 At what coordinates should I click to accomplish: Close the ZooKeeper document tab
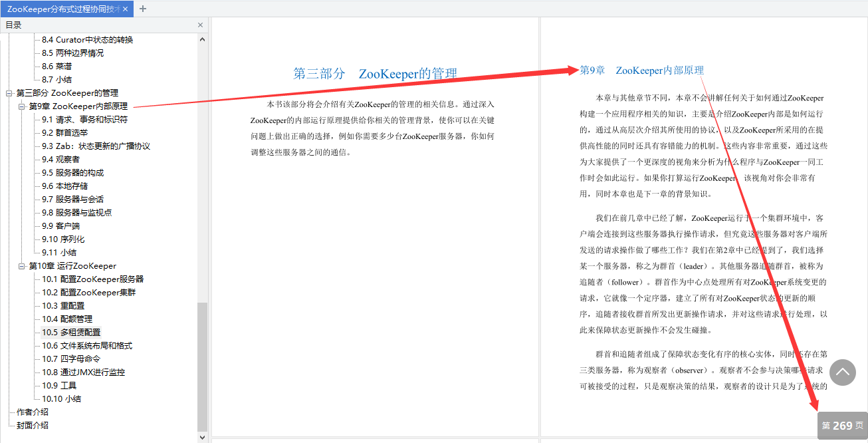tap(126, 9)
